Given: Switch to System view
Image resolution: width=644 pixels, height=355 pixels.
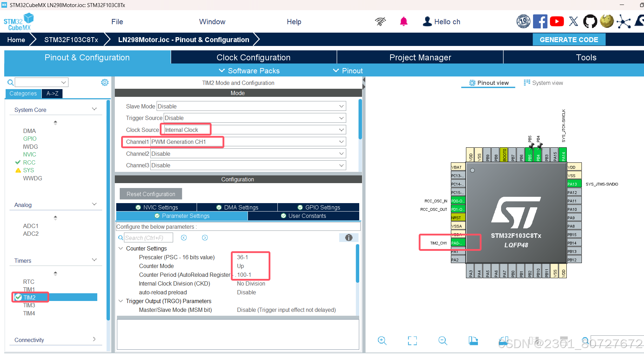Looking at the screenshot, I should [x=543, y=83].
